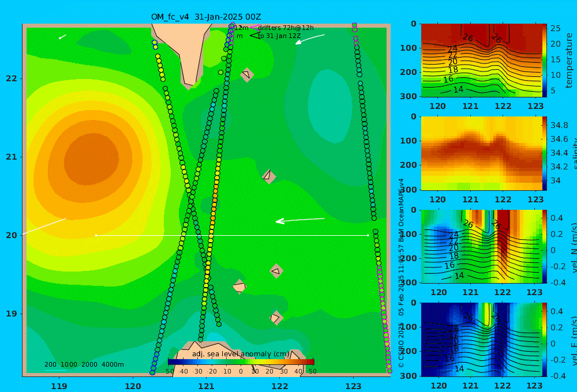
Task: Click the 'temperature' colorbar axis label
Action: pos(569,61)
